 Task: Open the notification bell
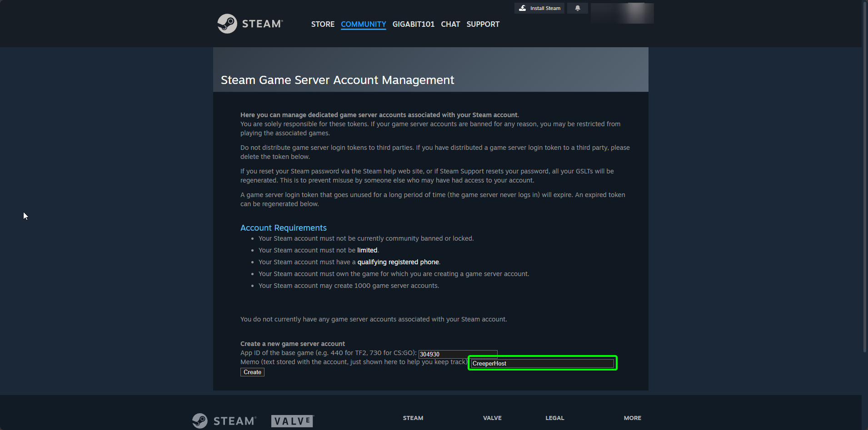pyautogui.click(x=577, y=8)
